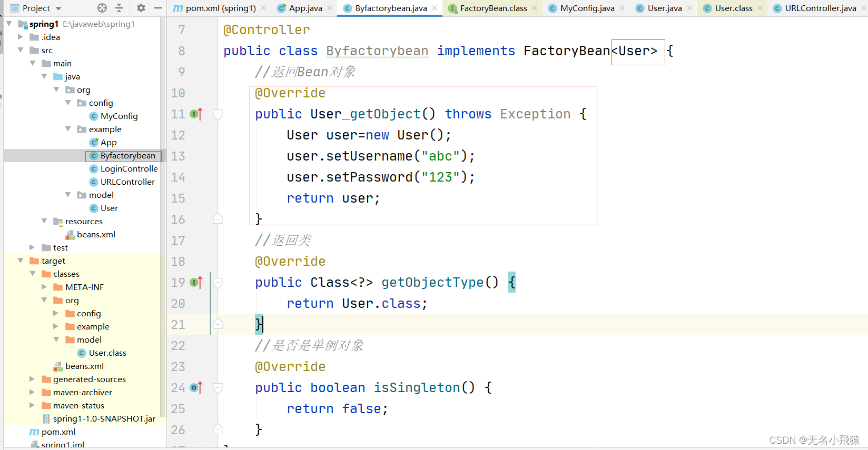This screenshot has height=450, width=868.
Task: Click the @Controller annotation on line 7
Action: (x=267, y=30)
